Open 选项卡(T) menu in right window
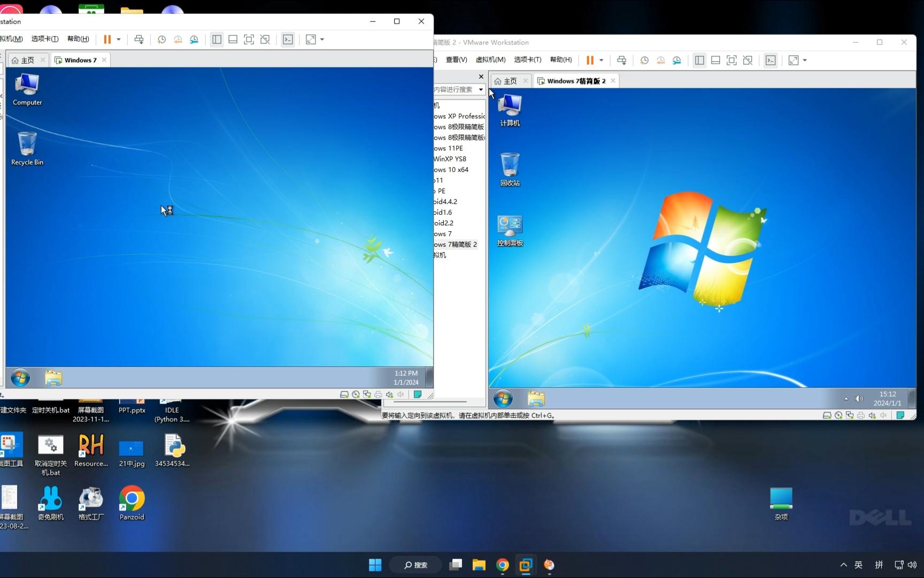The width and height of the screenshot is (924, 578). point(528,59)
